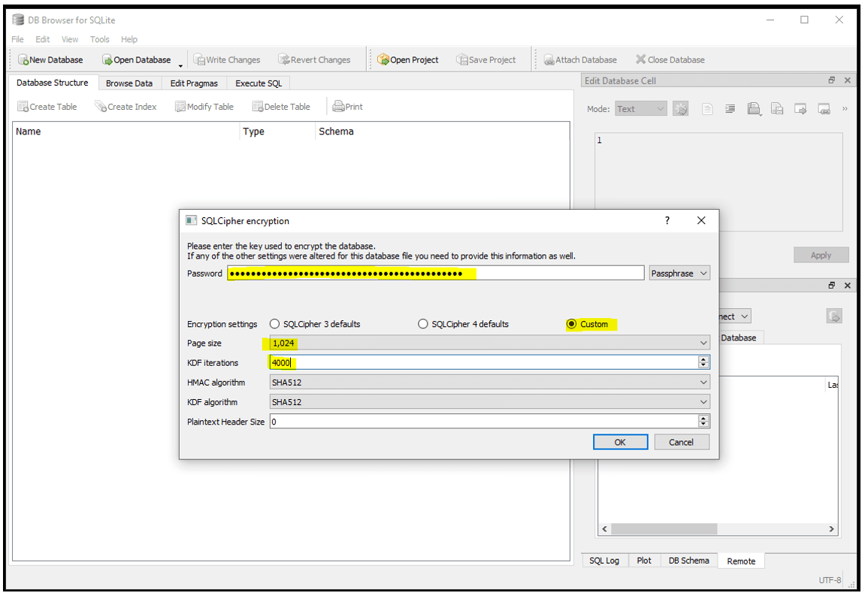Click the page with floppy disk icon
868x599 pixels.
coord(777,109)
